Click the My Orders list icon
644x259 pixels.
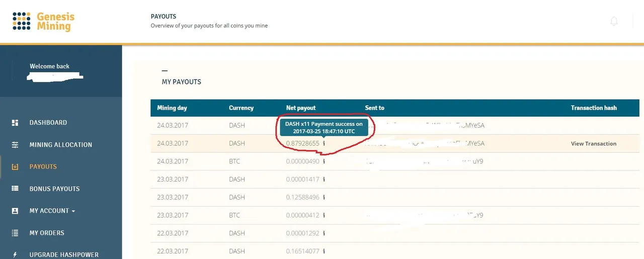click(15, 233)
